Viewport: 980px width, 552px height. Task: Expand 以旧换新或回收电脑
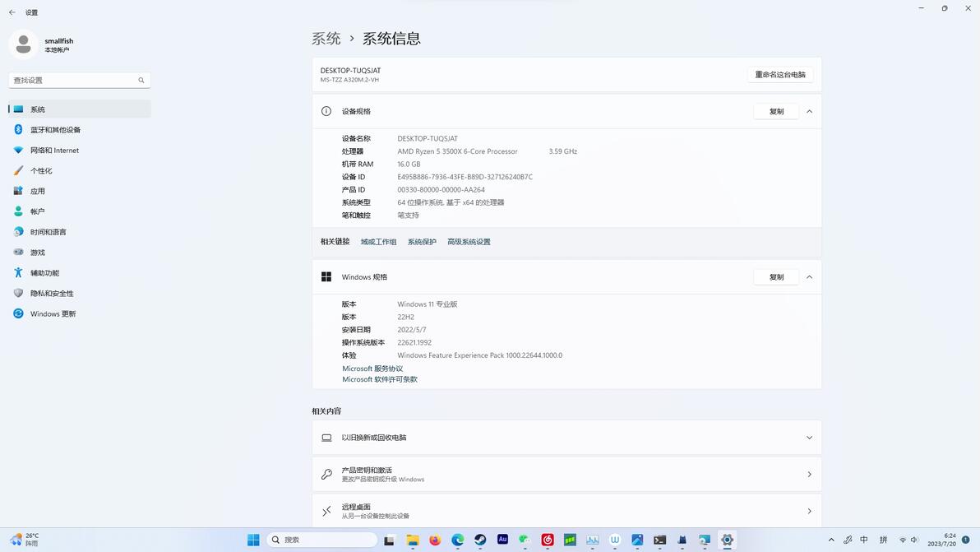tap(567, 438)
